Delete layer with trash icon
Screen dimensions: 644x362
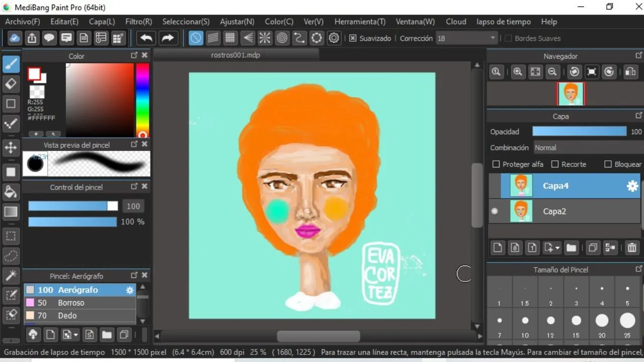point(632,247)
